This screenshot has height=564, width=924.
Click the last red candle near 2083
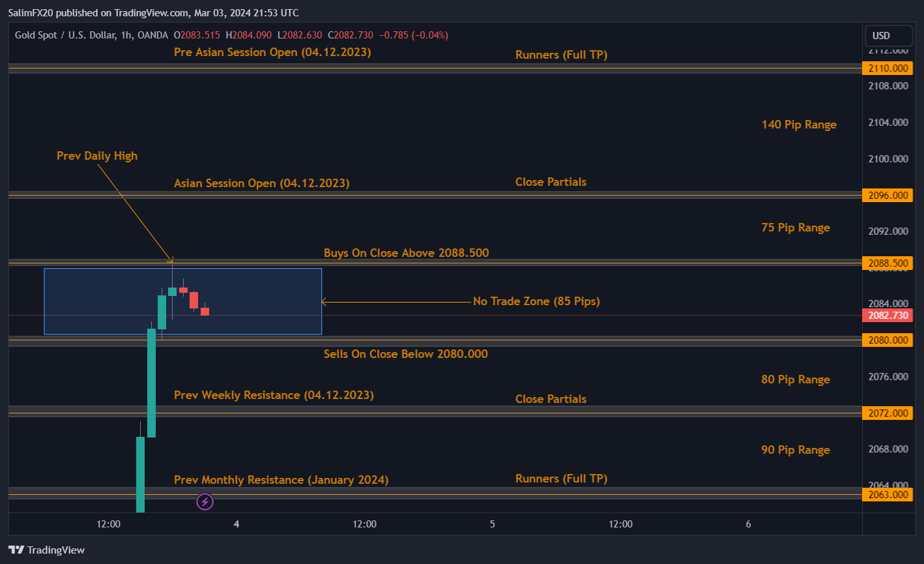coord(205,311)
